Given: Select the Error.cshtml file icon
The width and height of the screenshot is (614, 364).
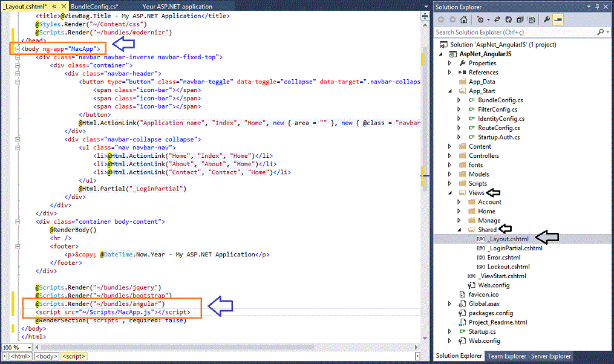Looking at the screenshot, I should tap(481, 258).
